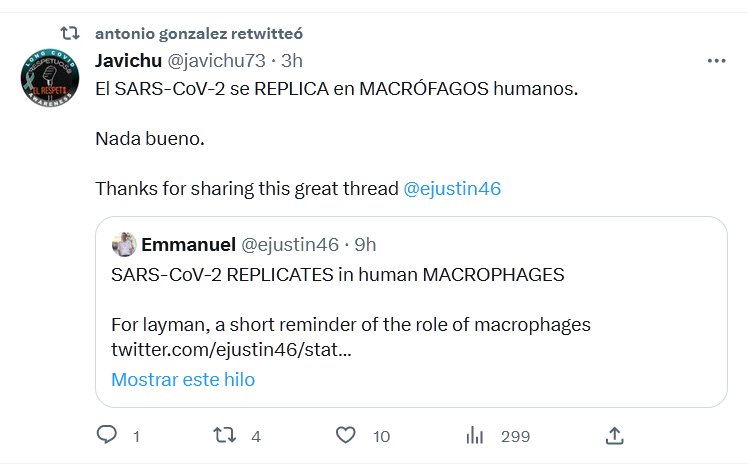Click the quoted tweet's REPLICATES headline text
748x474 pixels.
click(338, 273)
